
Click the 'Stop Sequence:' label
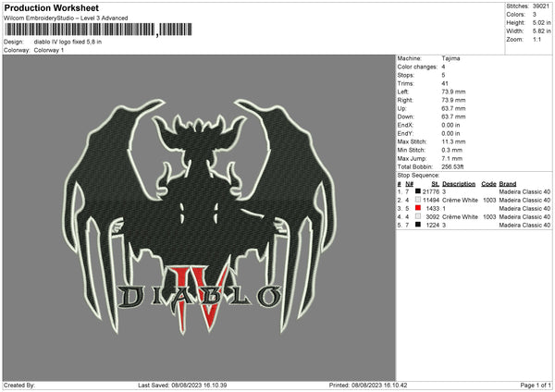click(x=418, y=176)
